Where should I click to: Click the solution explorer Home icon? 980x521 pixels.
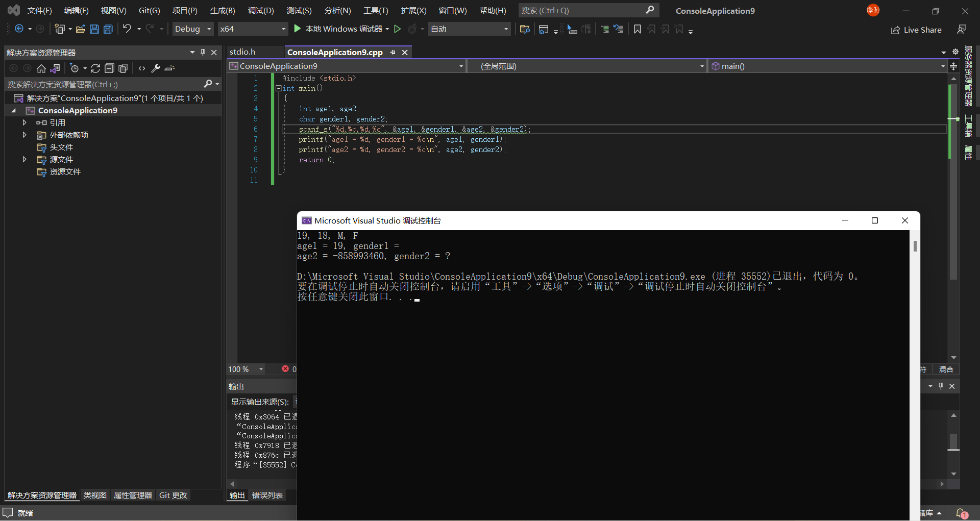41,68
